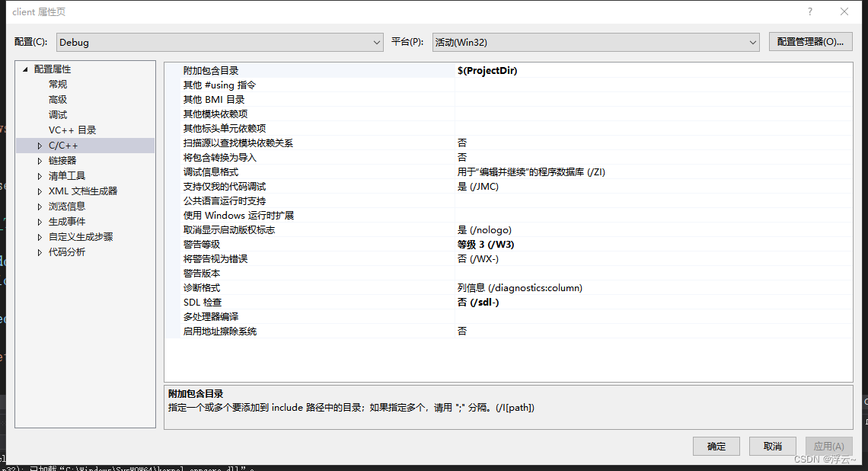Click the help question mark icon
868x471 pixels.
[809, 11]
